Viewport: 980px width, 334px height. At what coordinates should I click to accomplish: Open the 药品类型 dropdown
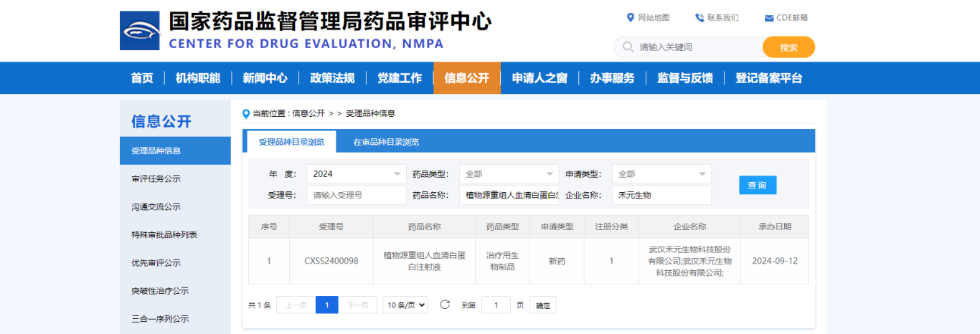click(x=509, y=174)
